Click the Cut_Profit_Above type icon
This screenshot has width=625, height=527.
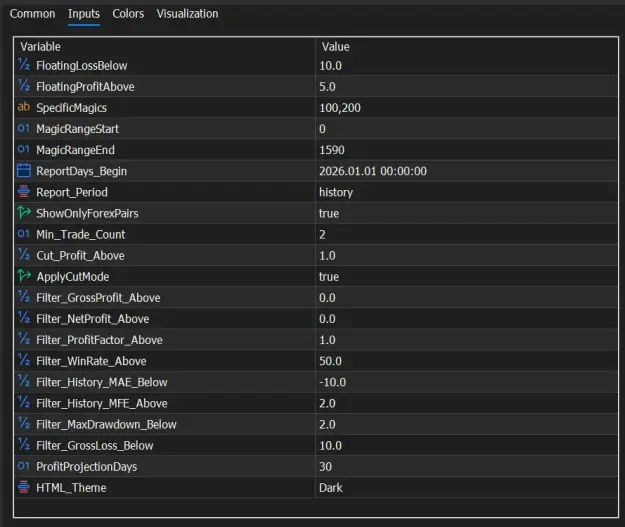coord(24,255)
